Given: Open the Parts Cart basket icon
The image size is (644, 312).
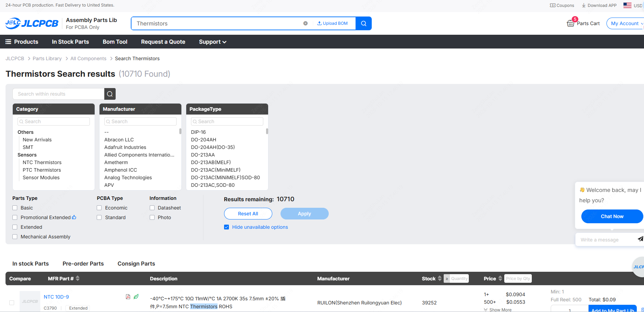Looking at the screenshot, I should pos(570,23).
